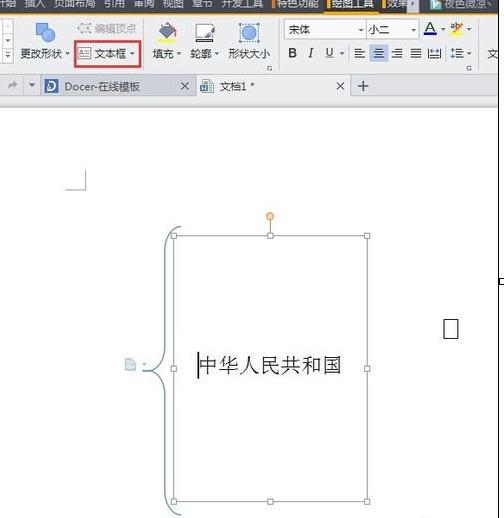Apply the font color A button
The image size is (504, 518).
[x=430, y=29]
